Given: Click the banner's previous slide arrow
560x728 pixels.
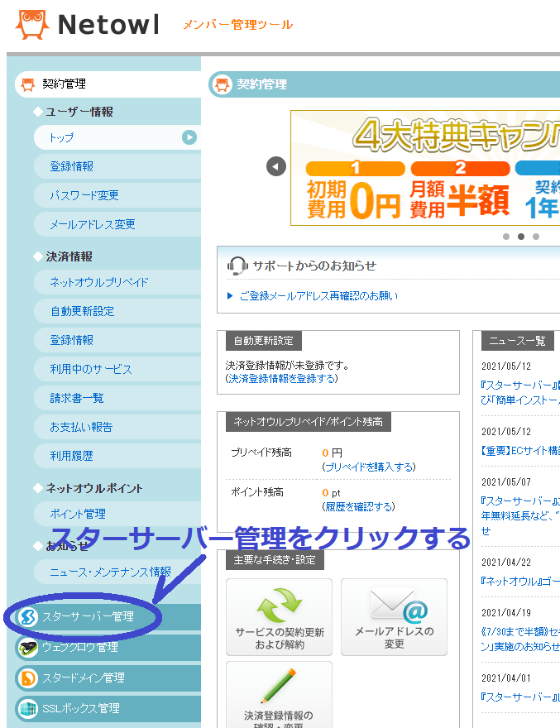Looking at the screenshot, I should click(276, 166).
